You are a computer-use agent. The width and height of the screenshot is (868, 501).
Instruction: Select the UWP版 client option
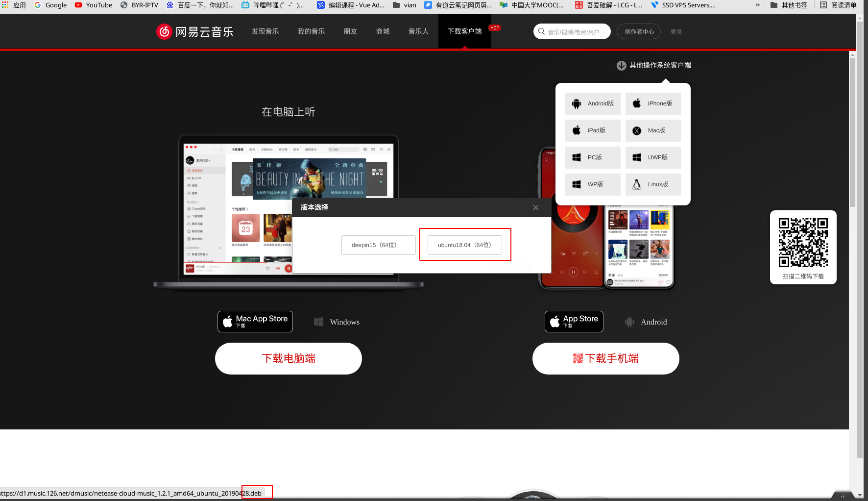(x=653, y=157)
